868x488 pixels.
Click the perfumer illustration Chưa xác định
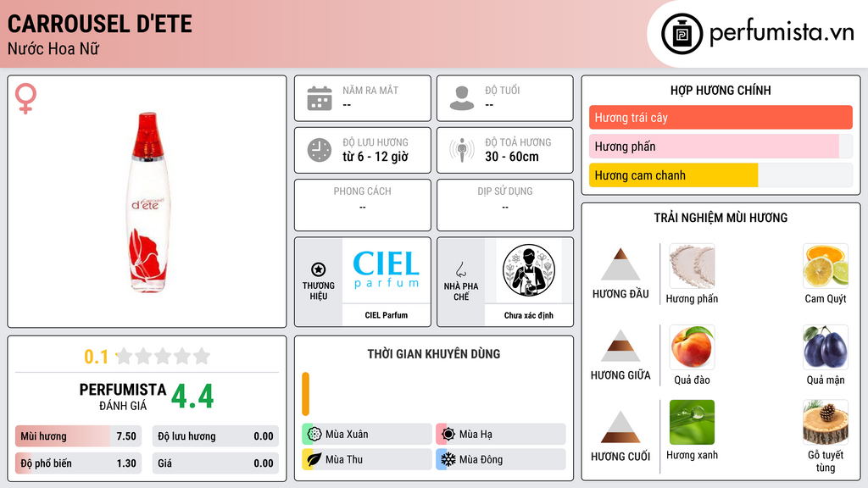coord(529,270)
